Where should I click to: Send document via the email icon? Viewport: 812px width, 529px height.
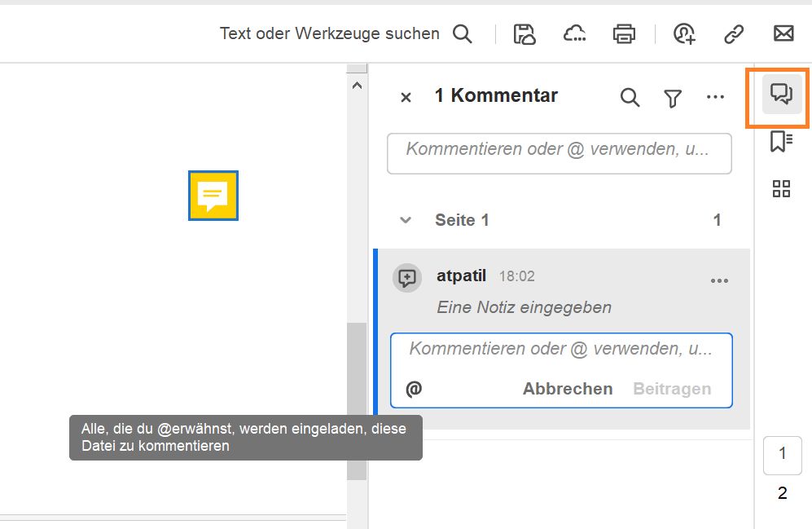point(783,33)
